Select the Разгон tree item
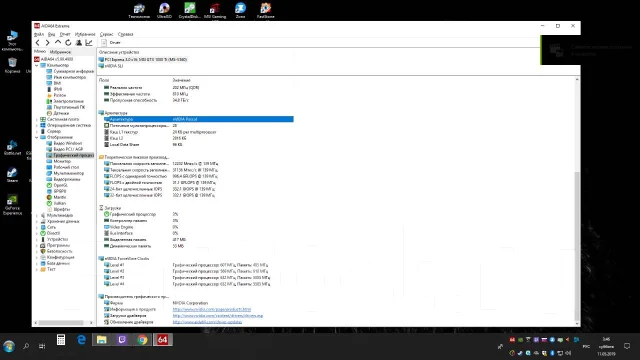The image size is (640, 360). click(x=56, y=95)
